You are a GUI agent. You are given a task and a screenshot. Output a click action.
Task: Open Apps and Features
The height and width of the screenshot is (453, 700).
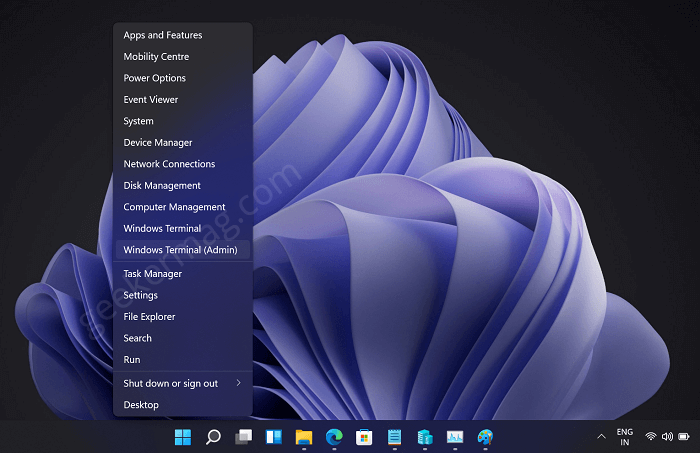click(183, 35)
